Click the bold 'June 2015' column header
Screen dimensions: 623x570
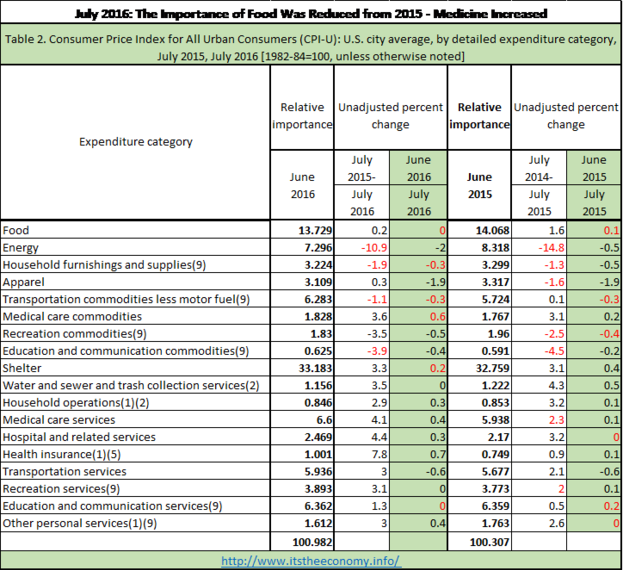[x=480, y=185]
